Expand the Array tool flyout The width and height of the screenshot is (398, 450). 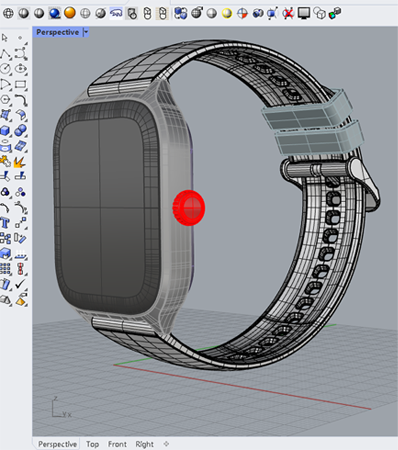tap(5, 268)
